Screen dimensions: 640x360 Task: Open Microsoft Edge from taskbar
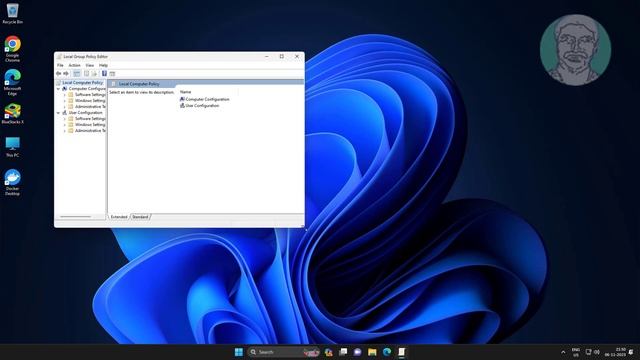[x=387, y=352]
